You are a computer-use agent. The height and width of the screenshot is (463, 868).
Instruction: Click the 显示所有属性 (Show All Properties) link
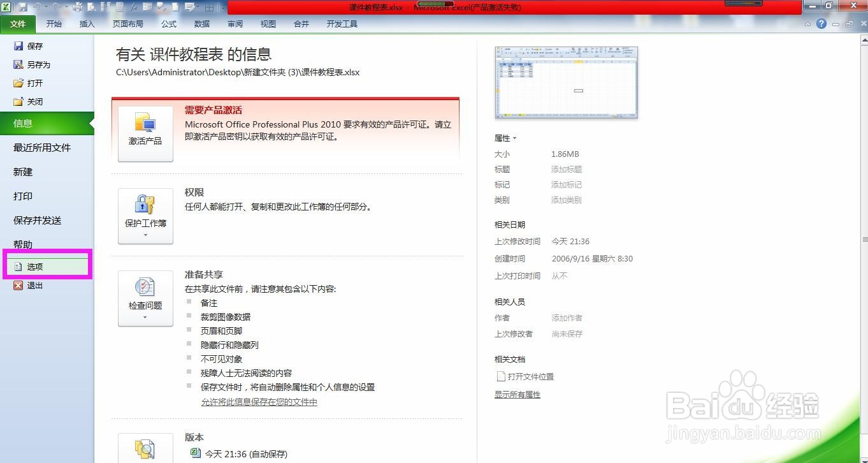coord(517,394)
